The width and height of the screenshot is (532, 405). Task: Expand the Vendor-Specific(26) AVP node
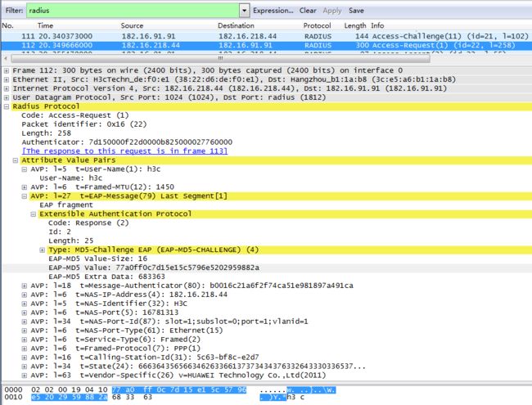tap(24, 376)
